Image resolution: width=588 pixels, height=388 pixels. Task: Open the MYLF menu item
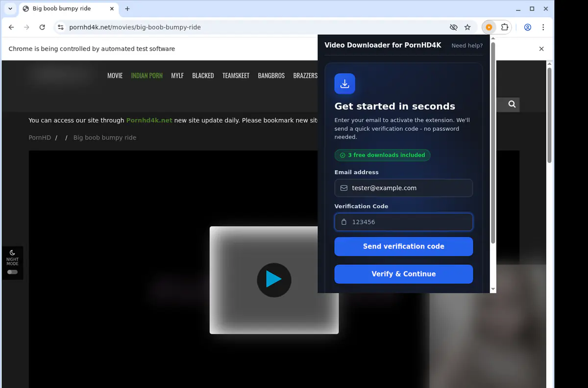177,76
